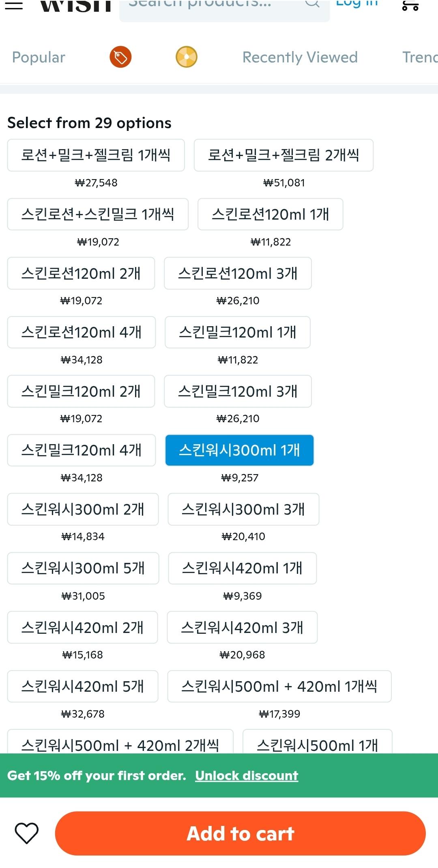Viewport: 438px width, 868px height.
Task: Select the gold coin rewards icon
Action: pyautogui.click(x=187, y=57)
